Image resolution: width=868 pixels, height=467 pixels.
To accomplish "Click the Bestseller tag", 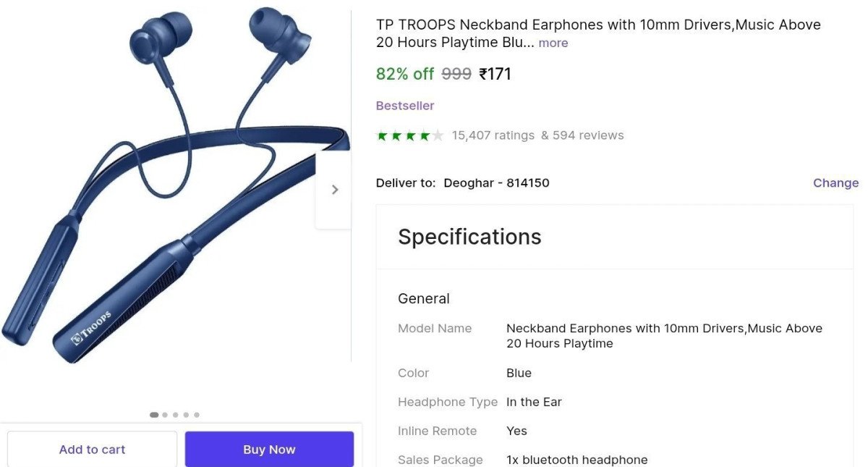I will click(405, 106).
